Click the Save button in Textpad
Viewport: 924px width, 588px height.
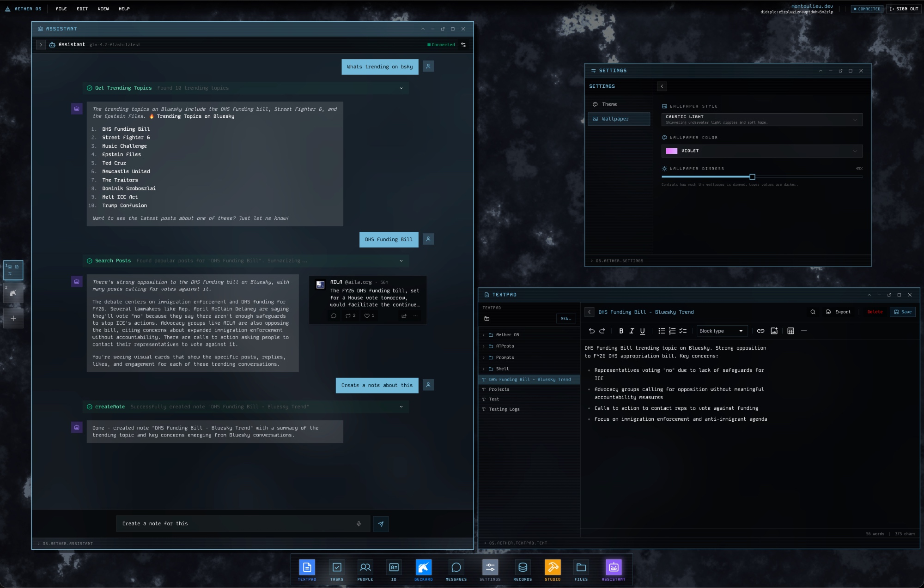[x=902, y=312]
